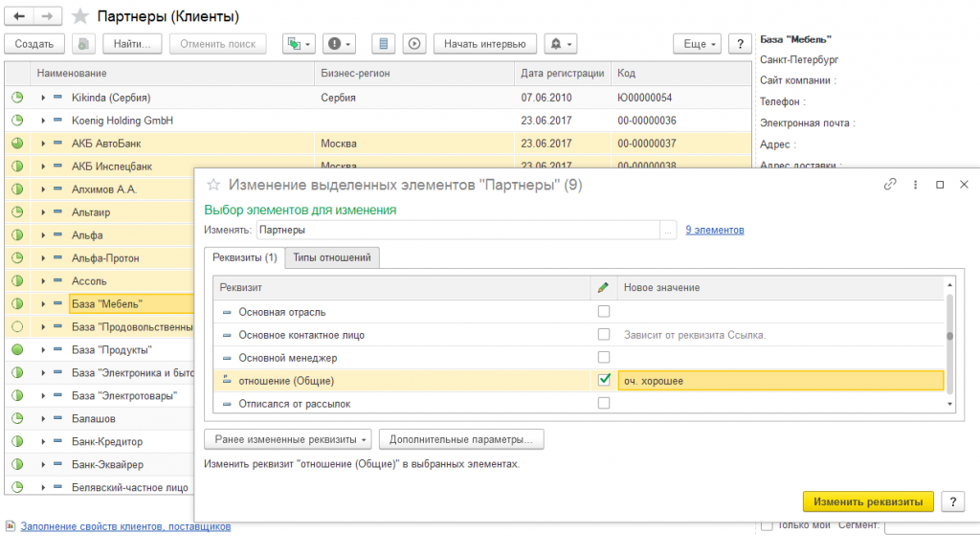
Task: Expand the Альтаир row
Action: click(x=43, y=212)
